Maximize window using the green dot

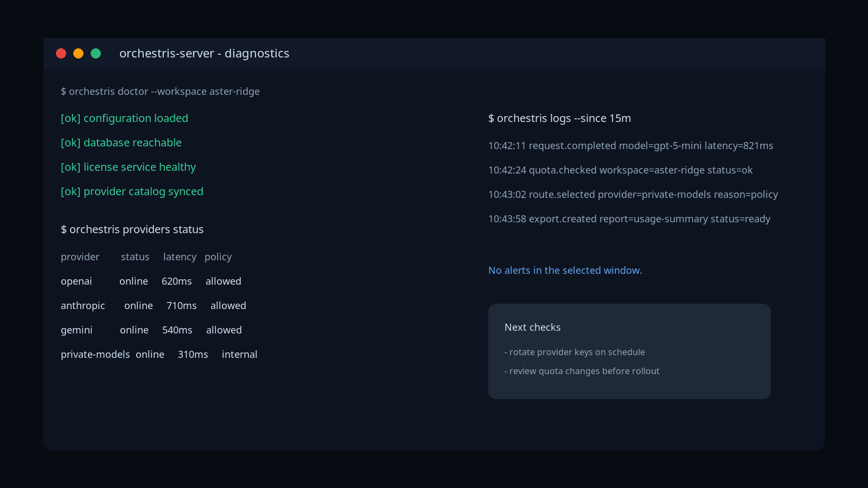95,53
